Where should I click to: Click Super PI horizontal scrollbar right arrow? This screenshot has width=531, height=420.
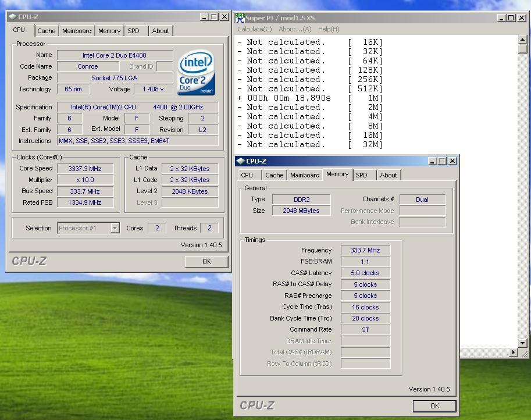[x=514, y=353]
